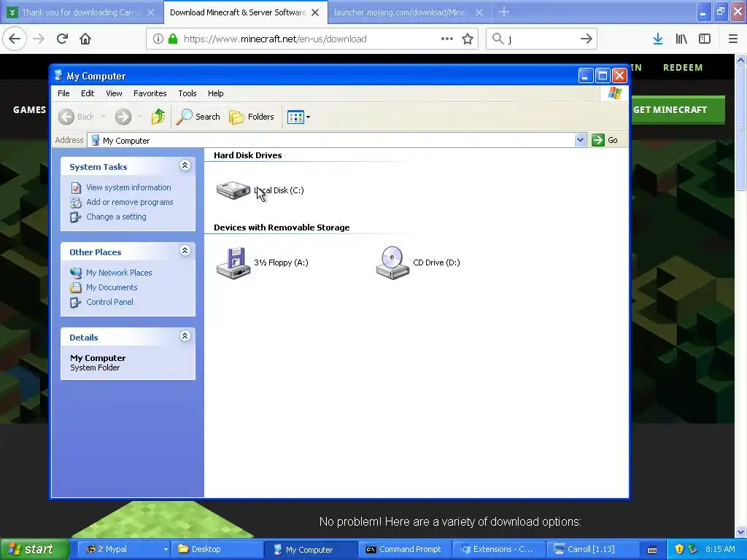Open the File menu
Image resolution: width=747 pixels, height=560 pixels.
(x=63, y=93)
